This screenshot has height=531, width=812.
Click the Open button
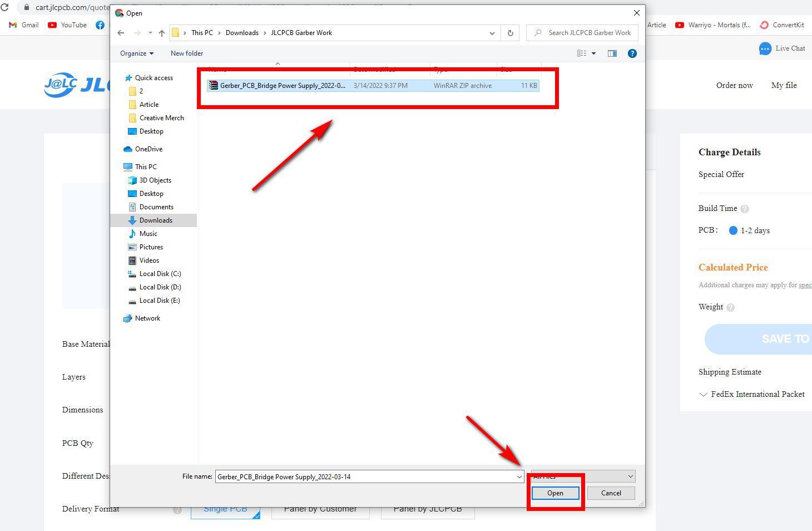tap(555, 493)
